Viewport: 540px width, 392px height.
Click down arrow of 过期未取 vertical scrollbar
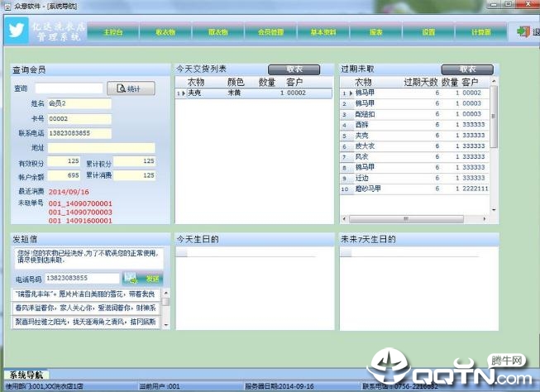click(494, 209)
